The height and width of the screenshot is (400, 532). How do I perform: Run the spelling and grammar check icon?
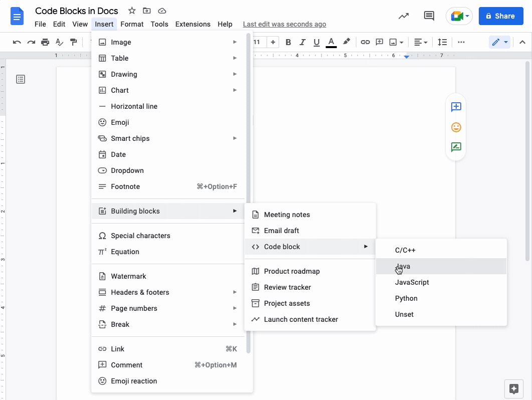[x=59, y=42]
